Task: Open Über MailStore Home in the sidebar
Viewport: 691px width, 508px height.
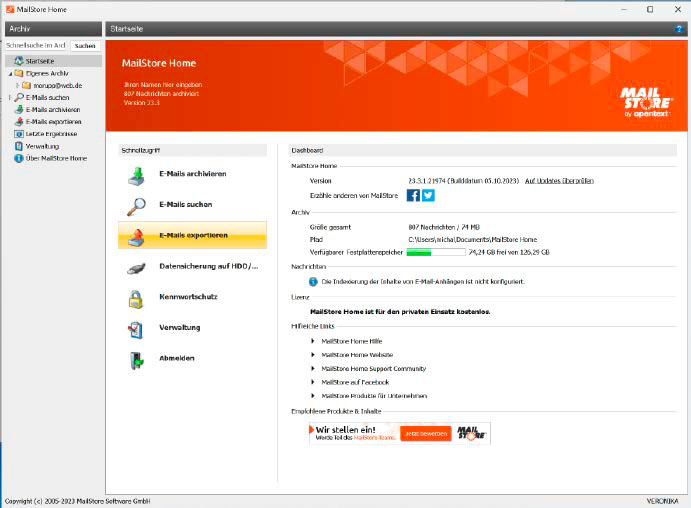Action: (56, 158)
